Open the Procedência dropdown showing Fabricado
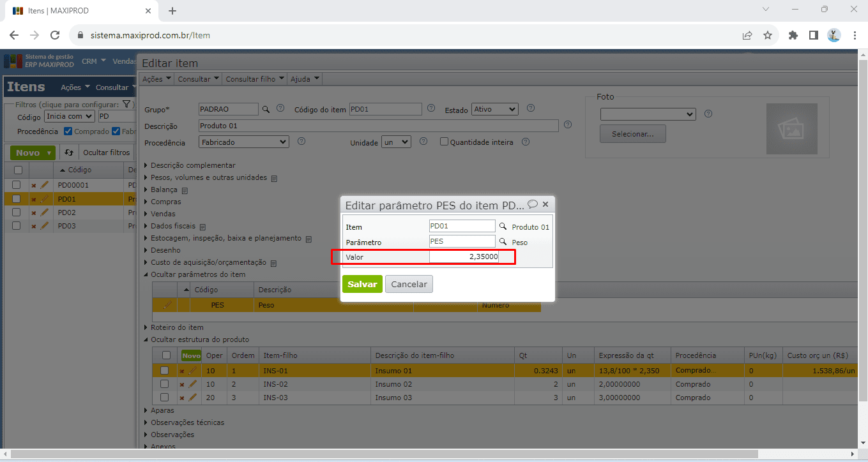Screen dimensions: 868x462 (244, 142)
